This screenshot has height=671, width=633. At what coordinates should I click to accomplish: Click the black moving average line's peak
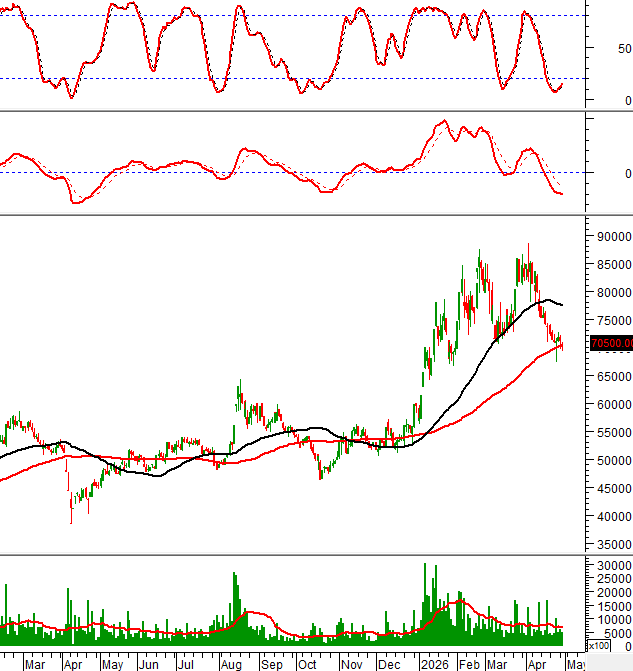click(x=547, y=300)
